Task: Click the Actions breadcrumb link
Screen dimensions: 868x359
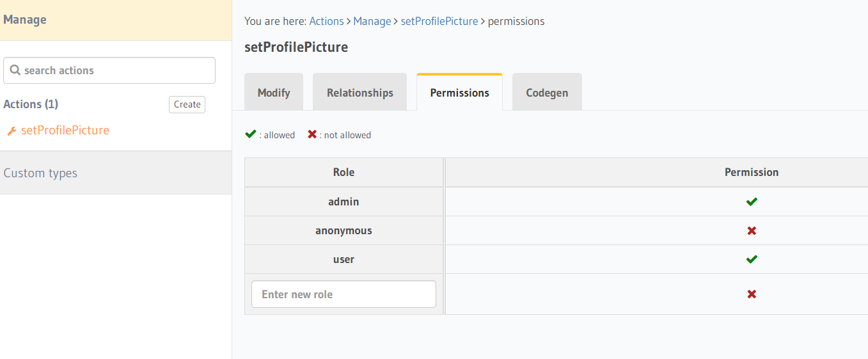Action: 326,21
